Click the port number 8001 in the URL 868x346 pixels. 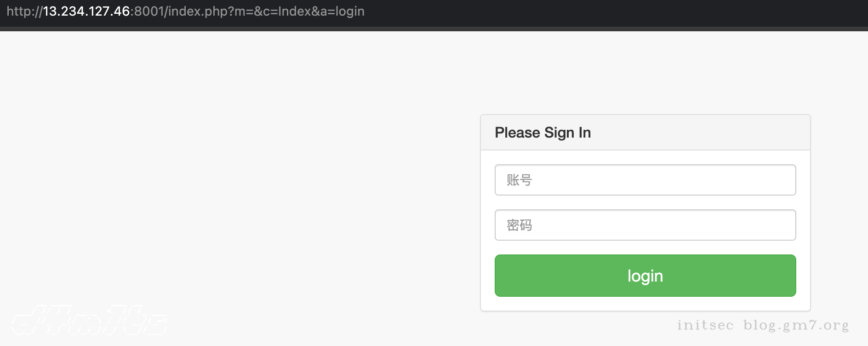[x=149, y=11]
